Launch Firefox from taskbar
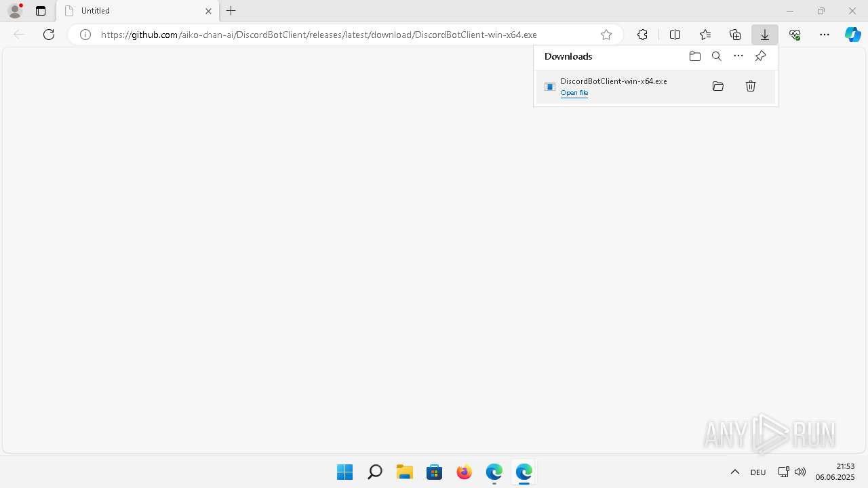Viewport: 868px width, 488px height. [x=465, y=472]
